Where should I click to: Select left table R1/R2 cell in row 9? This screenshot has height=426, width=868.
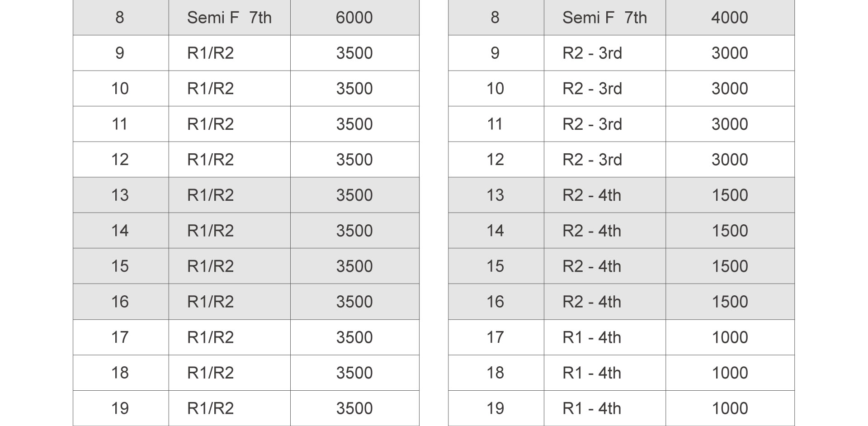pyautogui.click(x=230, y=53)
